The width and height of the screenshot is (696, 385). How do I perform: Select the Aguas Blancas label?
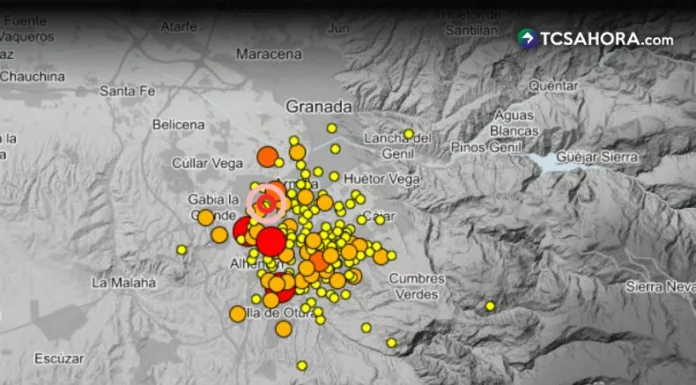(x=514, y=123)
